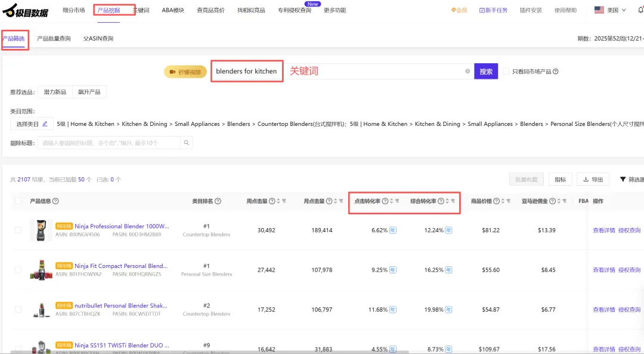Viewport: 644px width, 354px height.
Task: Select the Ninja Professional Blender row checkbox
Action: (18, 230)
